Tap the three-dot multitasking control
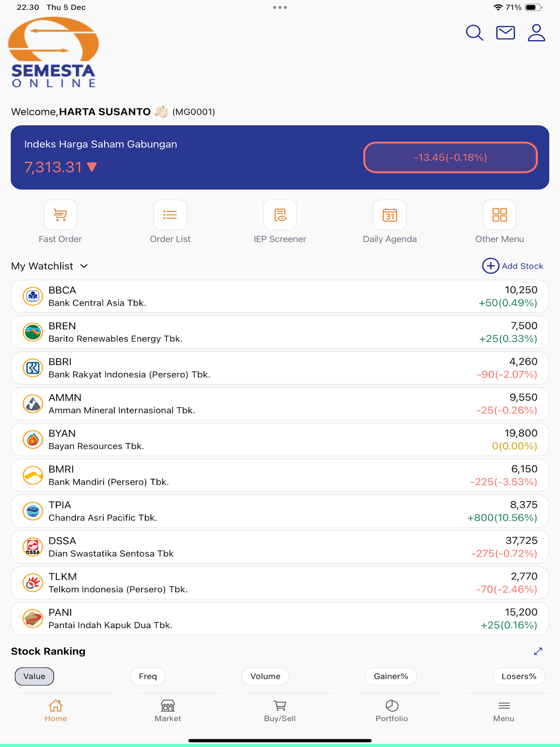 tap(280, 7)
